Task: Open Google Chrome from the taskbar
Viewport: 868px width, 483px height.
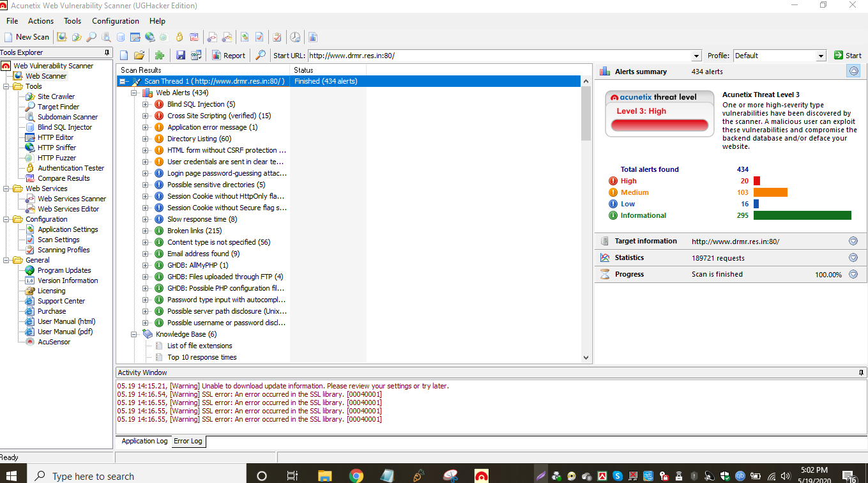Action: click(x=356, y=475)
